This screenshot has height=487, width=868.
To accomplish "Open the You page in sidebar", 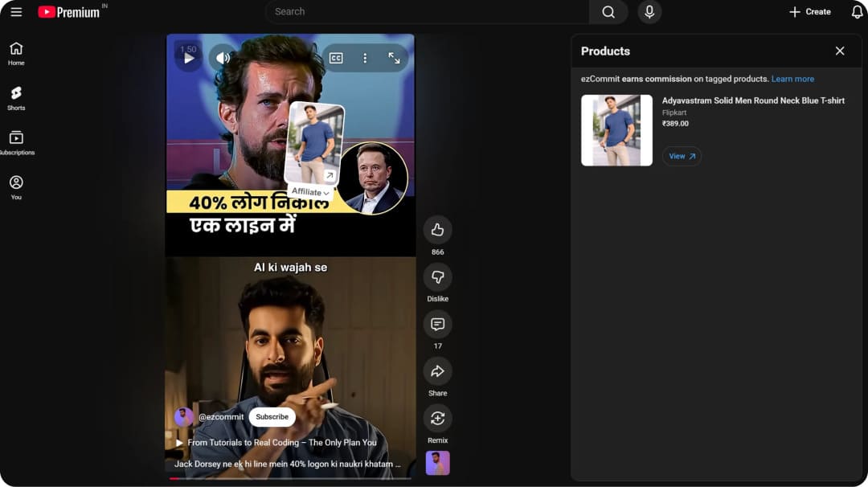I will [16, 187].
